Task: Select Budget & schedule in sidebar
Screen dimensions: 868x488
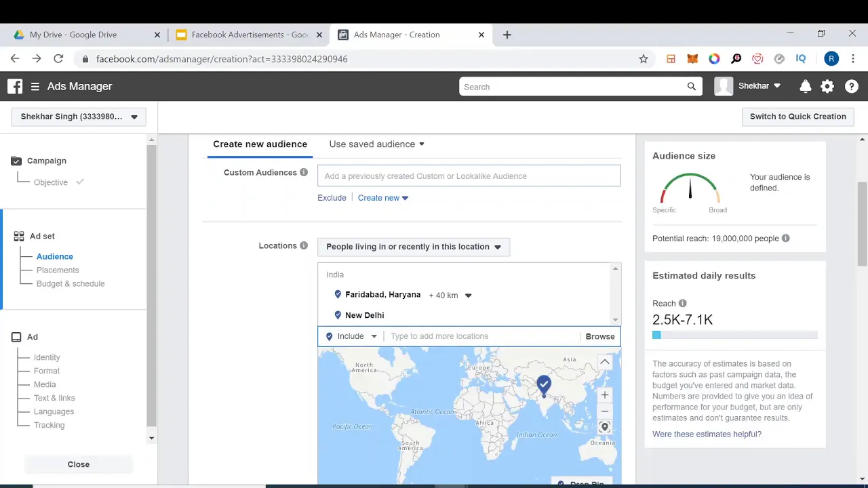Action: coord(71,283)
